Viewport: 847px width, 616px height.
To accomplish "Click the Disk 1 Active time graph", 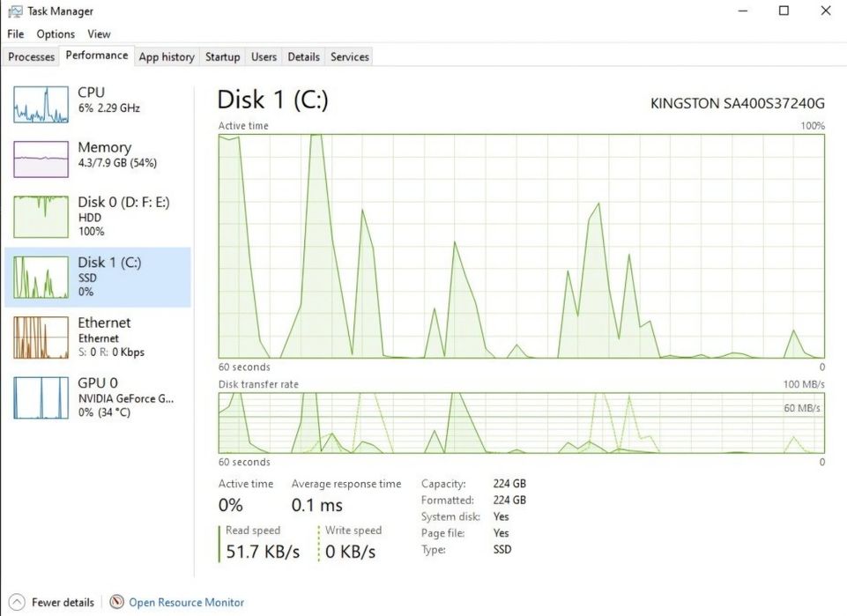I will (521, 246).
